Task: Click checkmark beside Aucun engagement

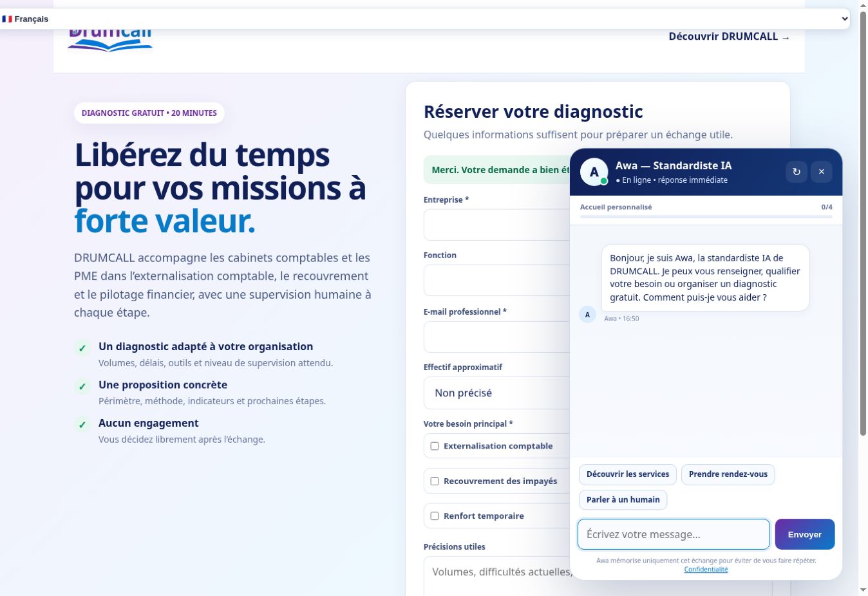Action: click(82, 425)
